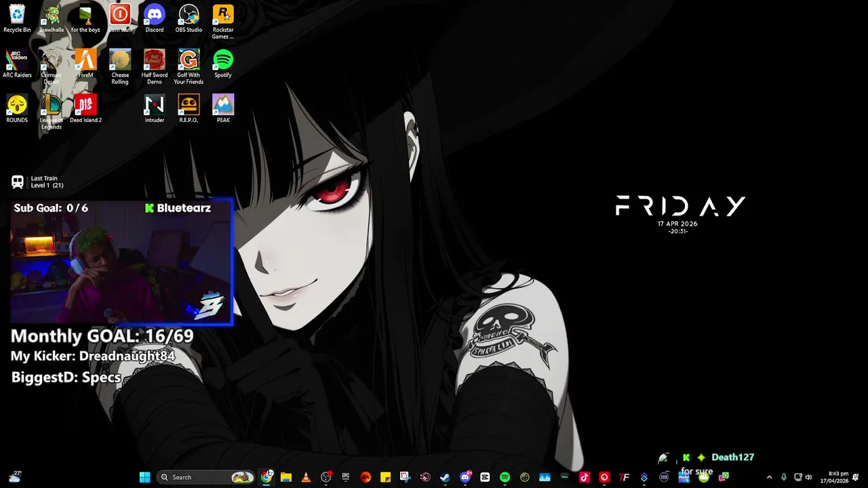Click the FRIDAY date widget
868x488 pixels.
[680, 214]
